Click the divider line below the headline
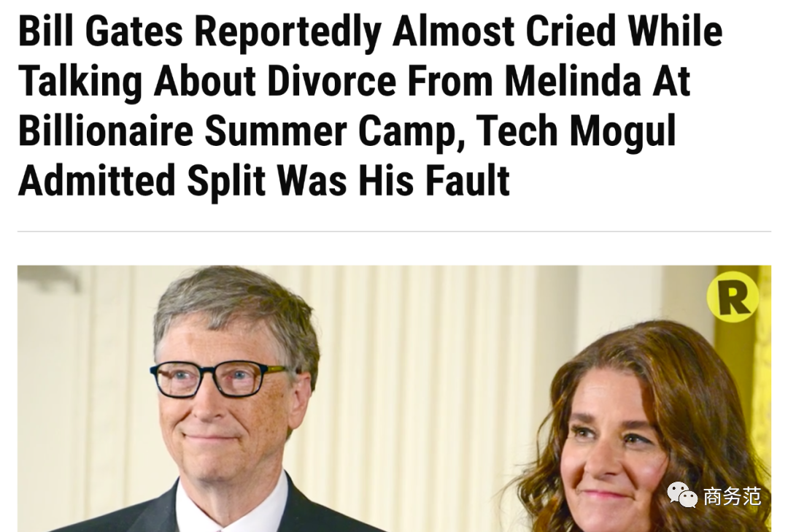788x532 pixels. pos(394,231)
